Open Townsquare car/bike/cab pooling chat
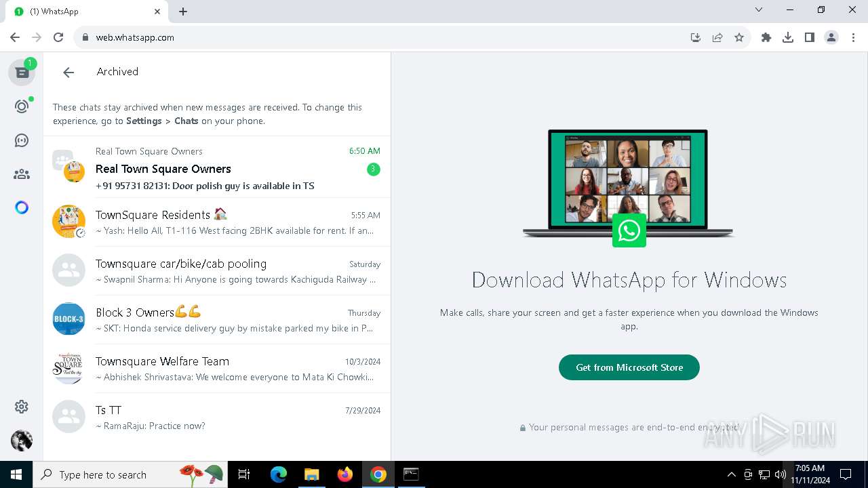 pyautogui.click(x=217, y=271)
